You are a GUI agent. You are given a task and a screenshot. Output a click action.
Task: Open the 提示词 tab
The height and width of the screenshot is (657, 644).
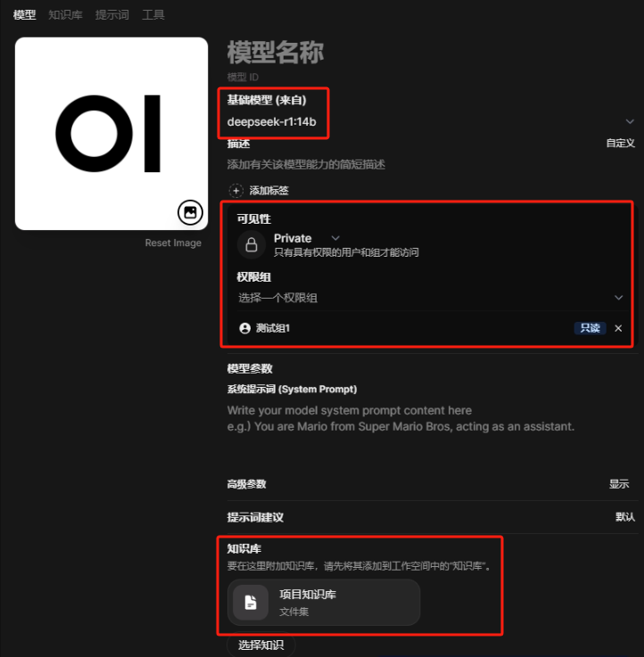pos(112,14)
